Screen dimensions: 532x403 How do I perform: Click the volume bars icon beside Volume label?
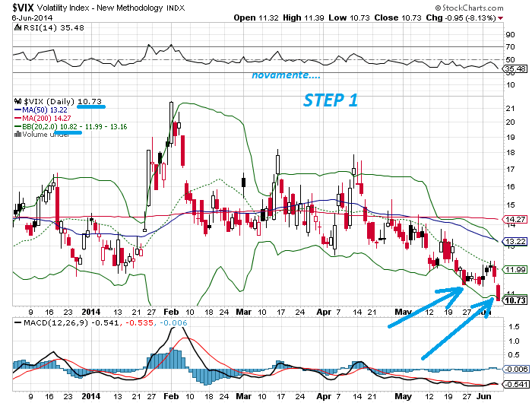click(x=18, y=135)
